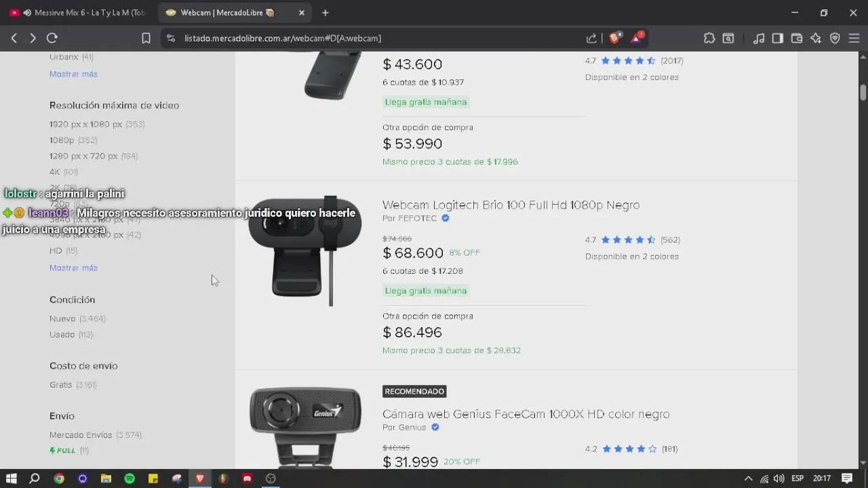Show more brands under Urbanx

(x=73, y=74)
